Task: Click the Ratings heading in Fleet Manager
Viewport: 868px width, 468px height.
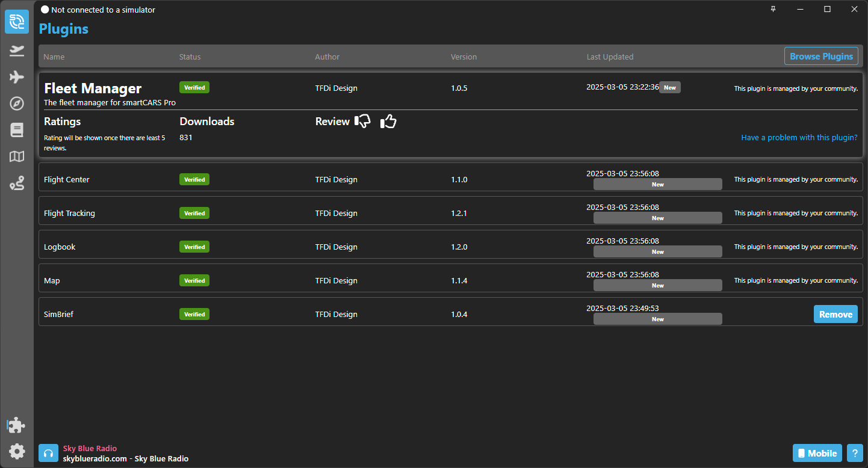Action: pos(62,122)
